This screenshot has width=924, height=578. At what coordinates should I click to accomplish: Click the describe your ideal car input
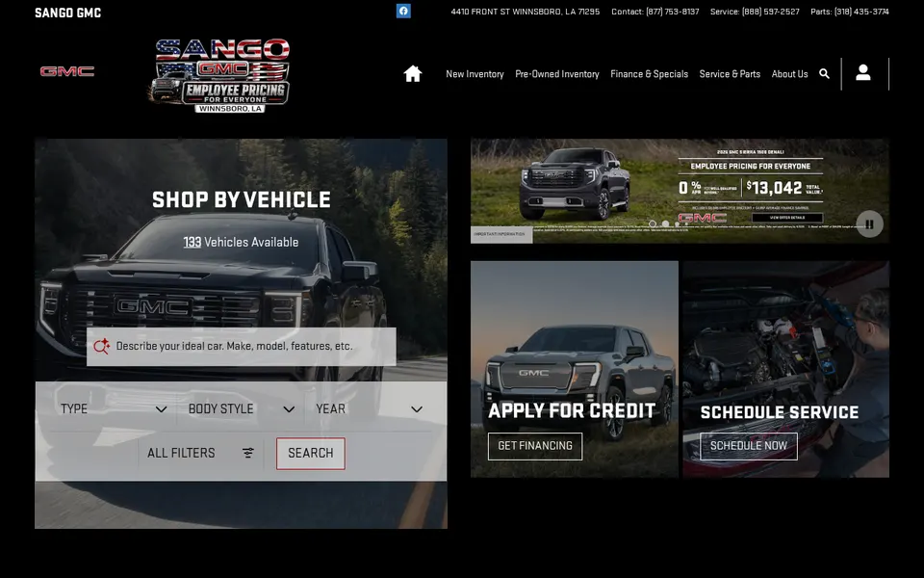click(x=241, y=347)
